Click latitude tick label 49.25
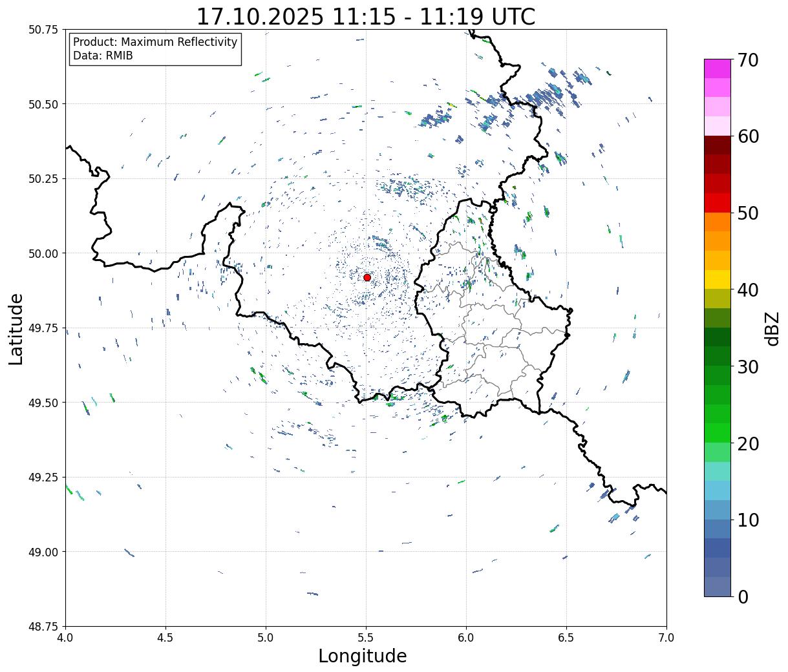This screenshot has height=672, width=788. pos(43,478)
